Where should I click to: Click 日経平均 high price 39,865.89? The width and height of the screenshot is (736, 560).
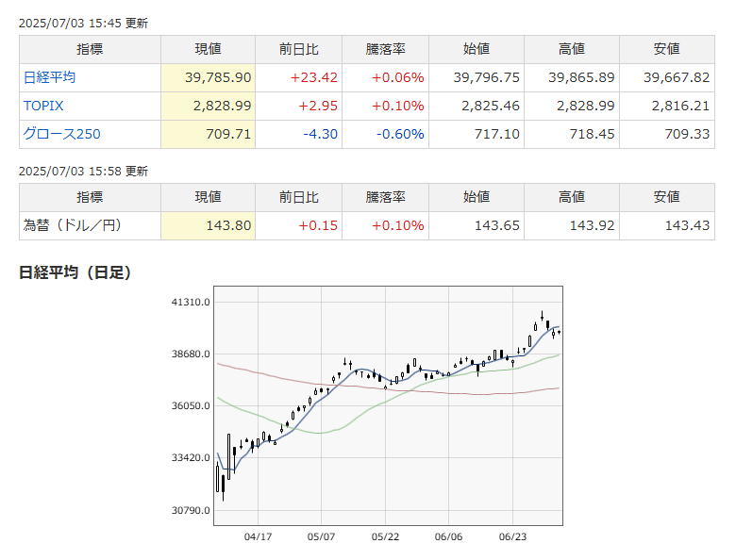581,77
